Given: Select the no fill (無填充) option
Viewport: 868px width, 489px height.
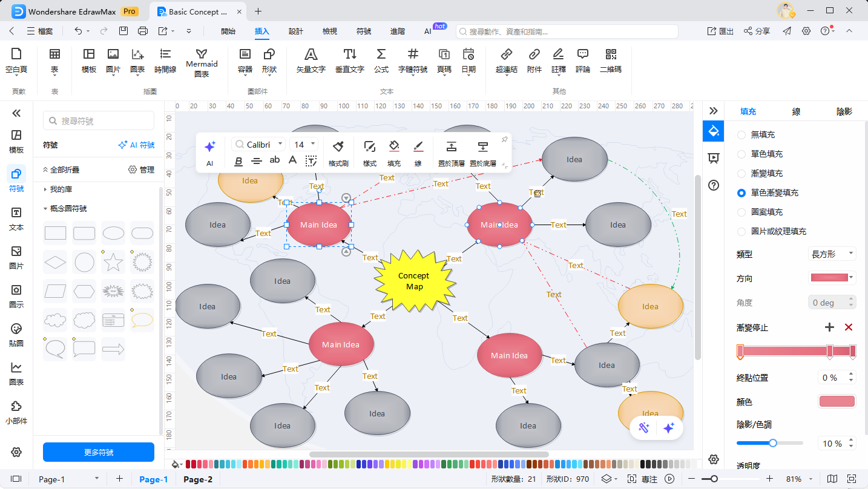Looking at the screenshot, I should click(741, 134).
